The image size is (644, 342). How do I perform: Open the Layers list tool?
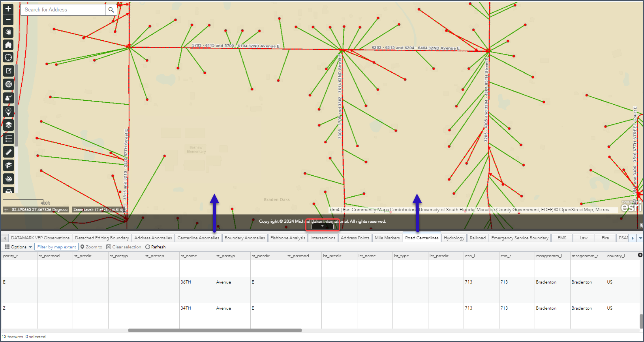click(8, 125)
